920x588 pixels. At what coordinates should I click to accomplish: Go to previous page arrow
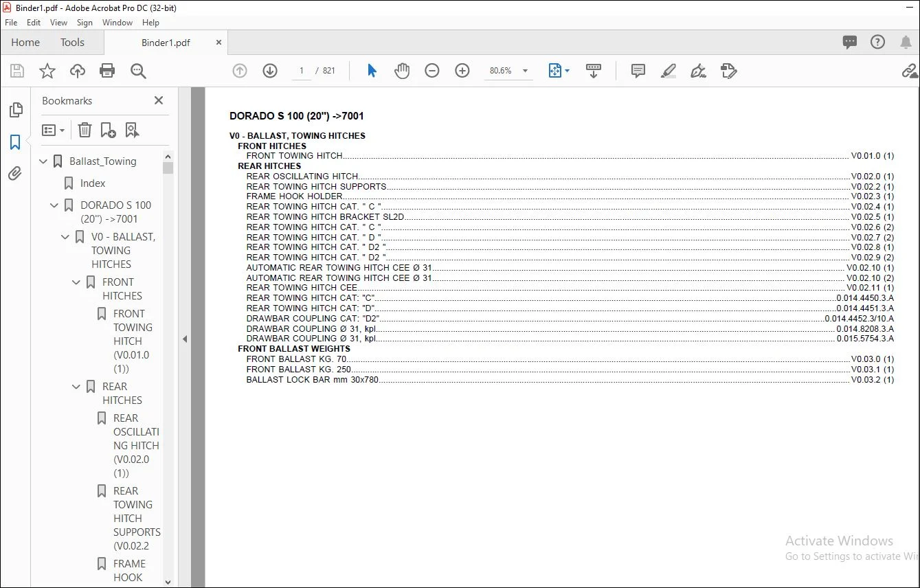[240, 71]
